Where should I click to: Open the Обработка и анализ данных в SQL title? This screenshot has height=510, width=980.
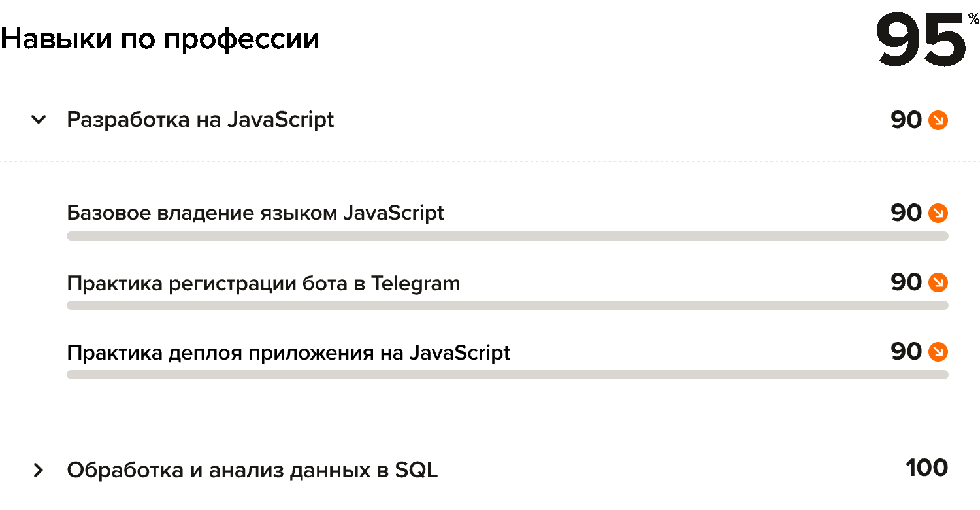(x=252, y=470)
